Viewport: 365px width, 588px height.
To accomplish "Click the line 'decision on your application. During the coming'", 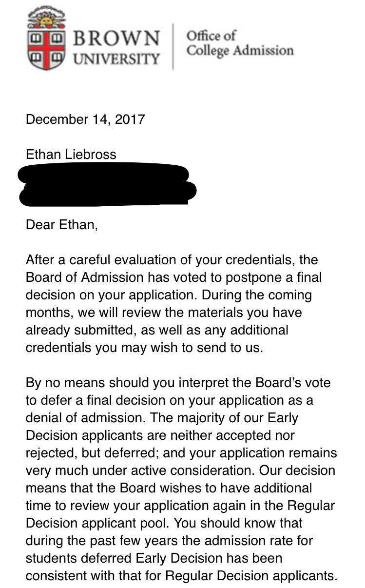I will (169, 295).
